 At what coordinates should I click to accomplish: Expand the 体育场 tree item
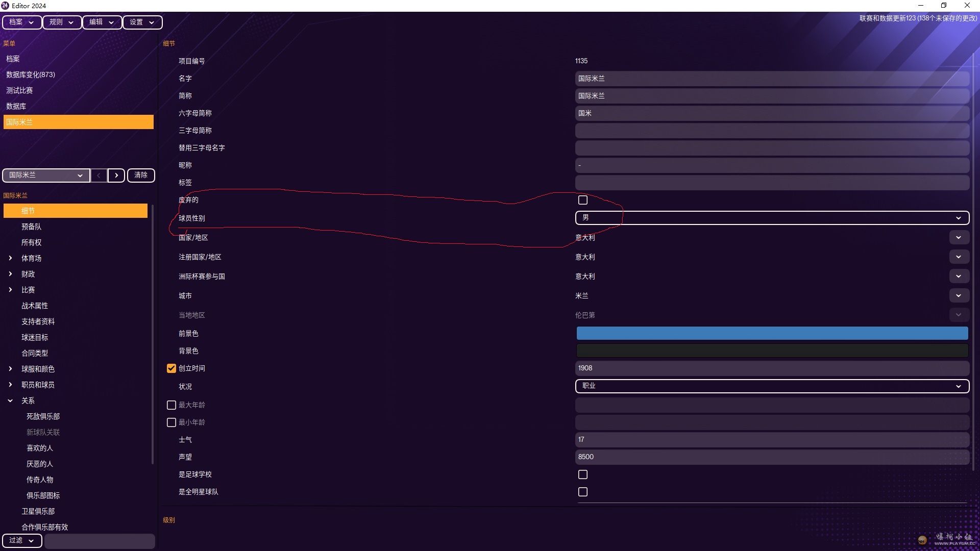click(x=10, y=258)
